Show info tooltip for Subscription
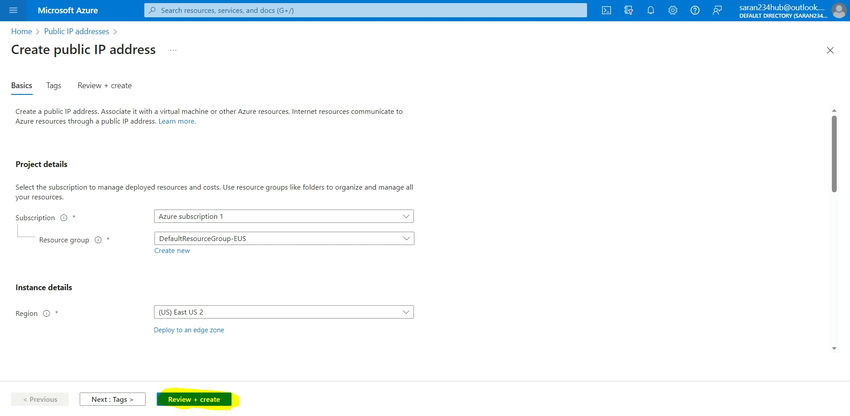 (x=63, y=217)
